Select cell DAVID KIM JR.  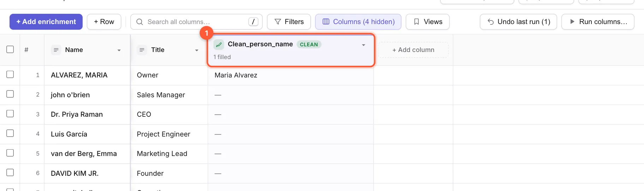87,173
